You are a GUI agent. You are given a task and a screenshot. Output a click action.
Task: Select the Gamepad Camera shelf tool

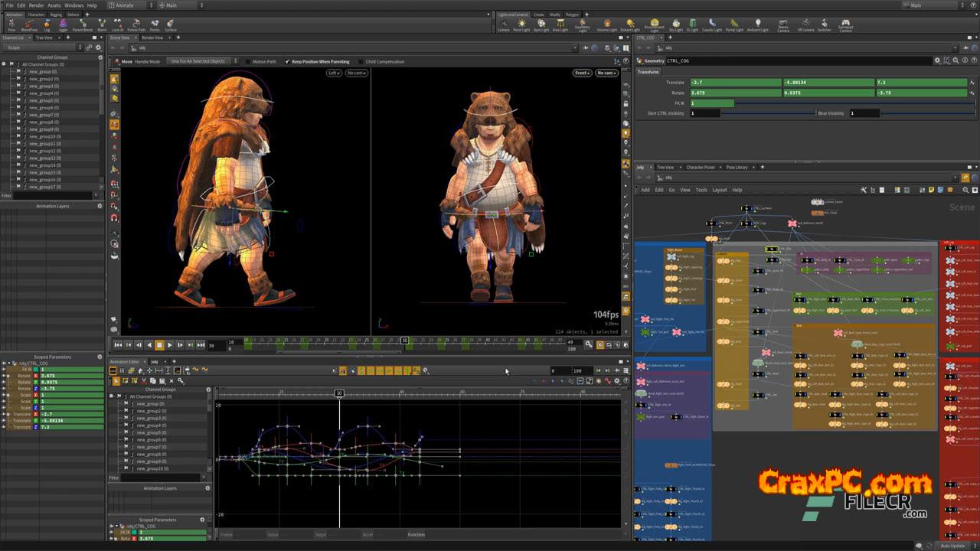point(844,25)
